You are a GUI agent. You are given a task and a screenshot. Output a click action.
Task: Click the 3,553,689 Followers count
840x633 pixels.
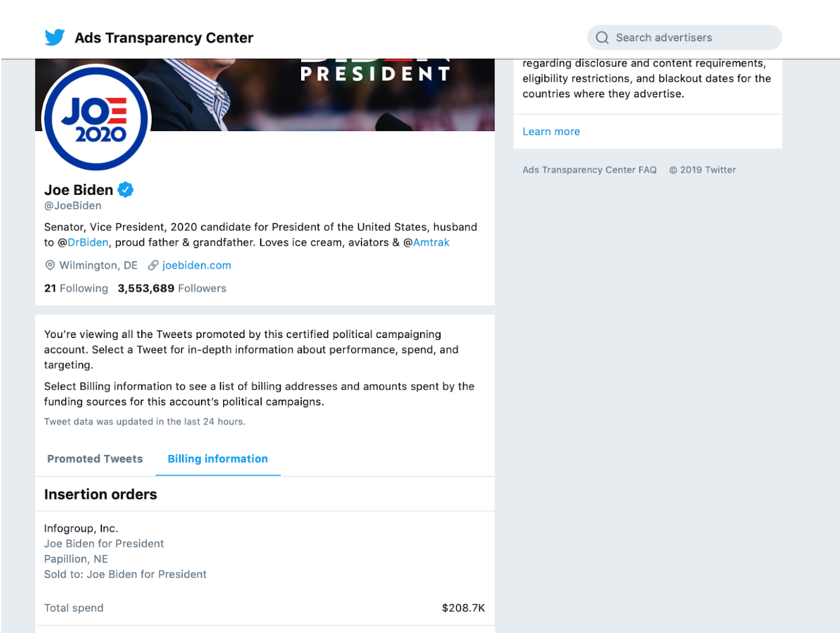172,288
